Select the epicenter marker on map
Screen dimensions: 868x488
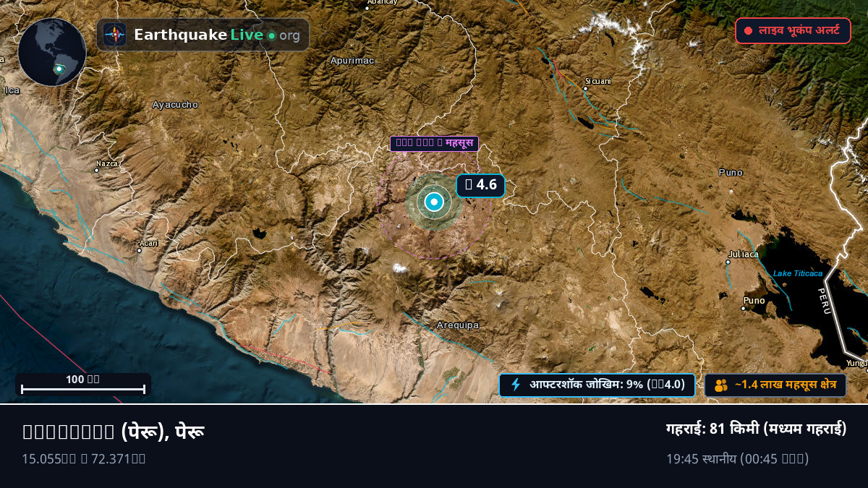434,202
